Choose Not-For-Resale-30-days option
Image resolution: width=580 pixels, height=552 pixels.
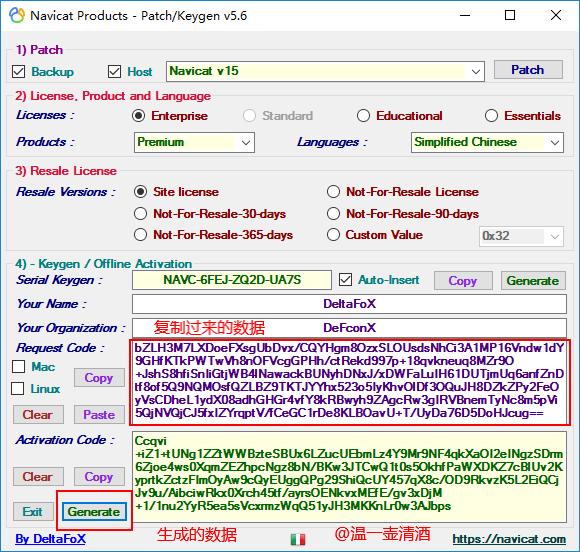click(141, 213)
